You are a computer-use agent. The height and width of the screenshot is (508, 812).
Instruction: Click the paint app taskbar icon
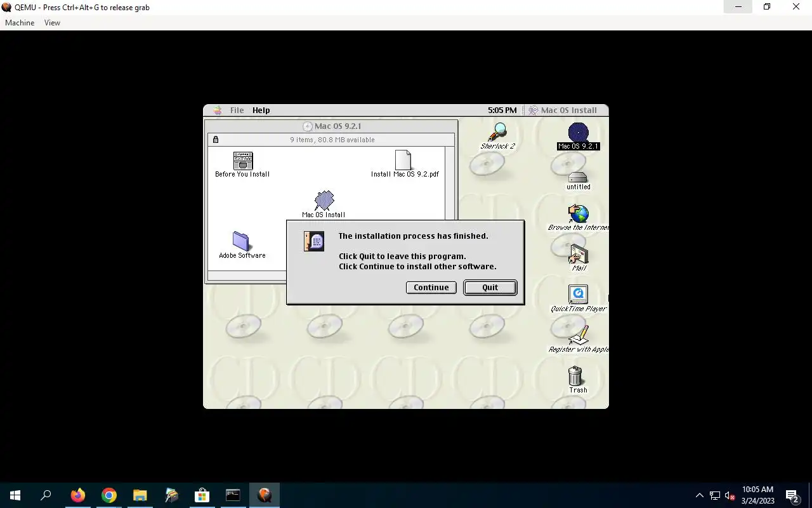(171, 495)
